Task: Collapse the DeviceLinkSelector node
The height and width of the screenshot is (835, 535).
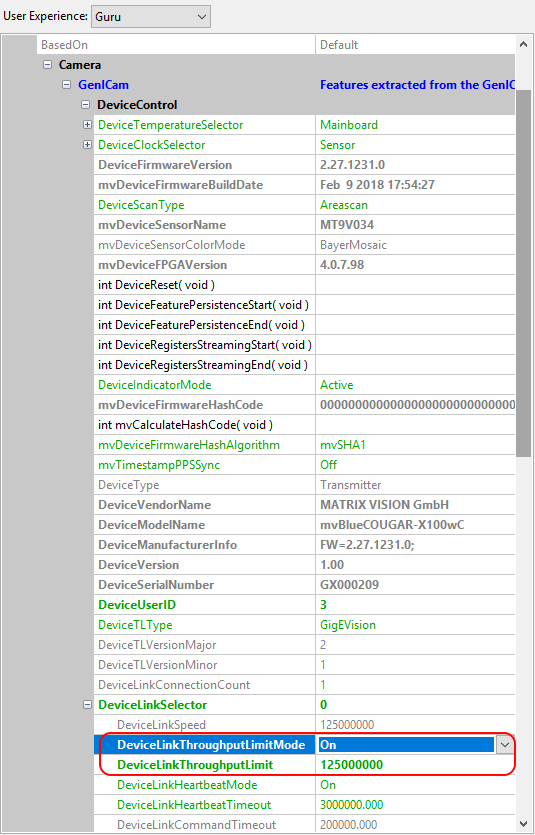Action: [x=87, y=705]
